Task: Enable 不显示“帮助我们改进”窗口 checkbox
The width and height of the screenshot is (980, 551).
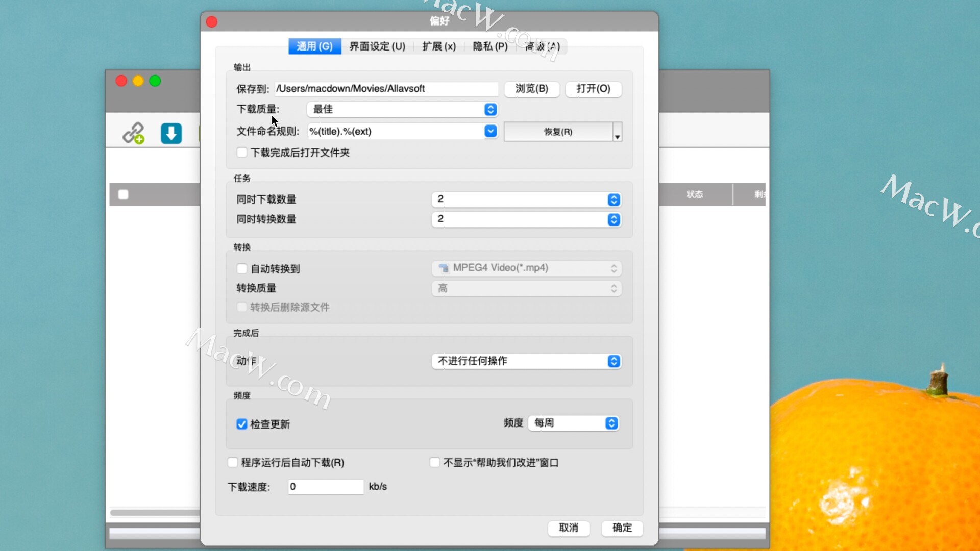Action: (435, 462)
